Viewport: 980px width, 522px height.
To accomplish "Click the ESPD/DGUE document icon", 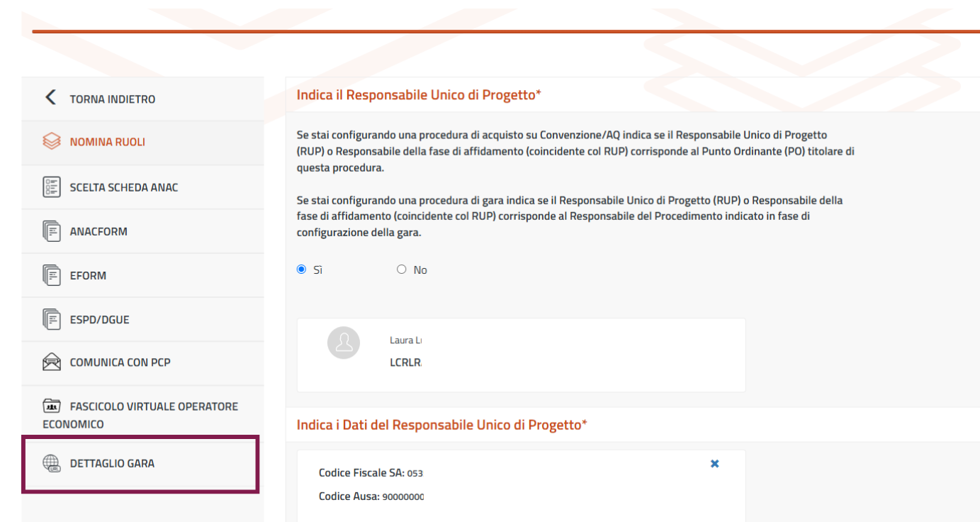I will point(52,319).
